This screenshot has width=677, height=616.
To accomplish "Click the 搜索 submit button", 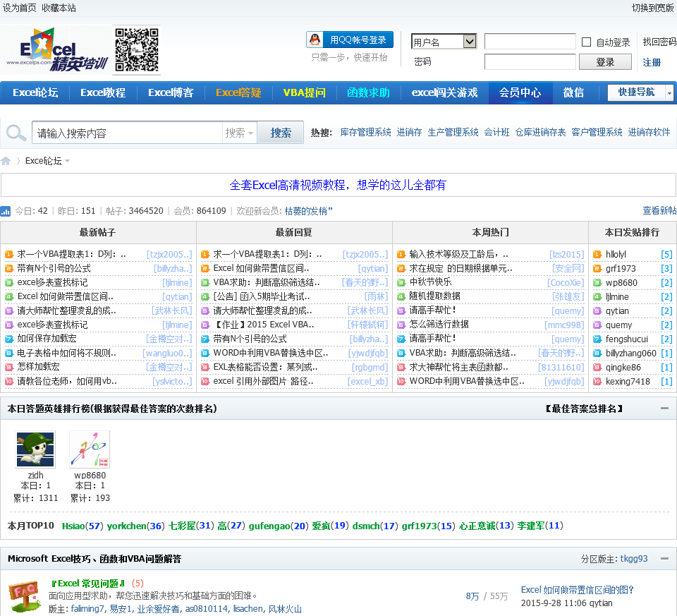I will point(281,133).
